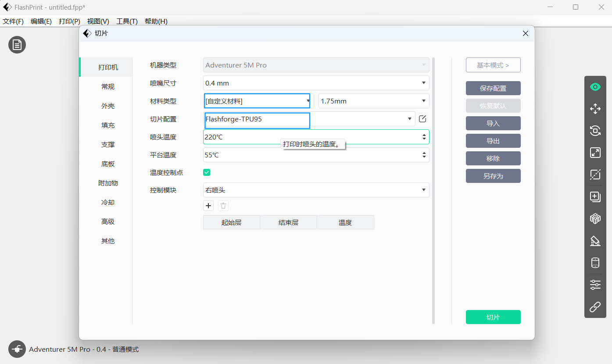Click the 保存配置 button
This screenshot has width=612, height=364.
click(x=493, y=88)
